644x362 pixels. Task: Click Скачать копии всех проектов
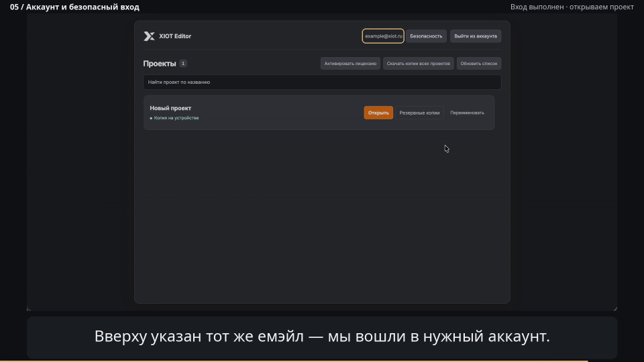click(x=418, y=64)
